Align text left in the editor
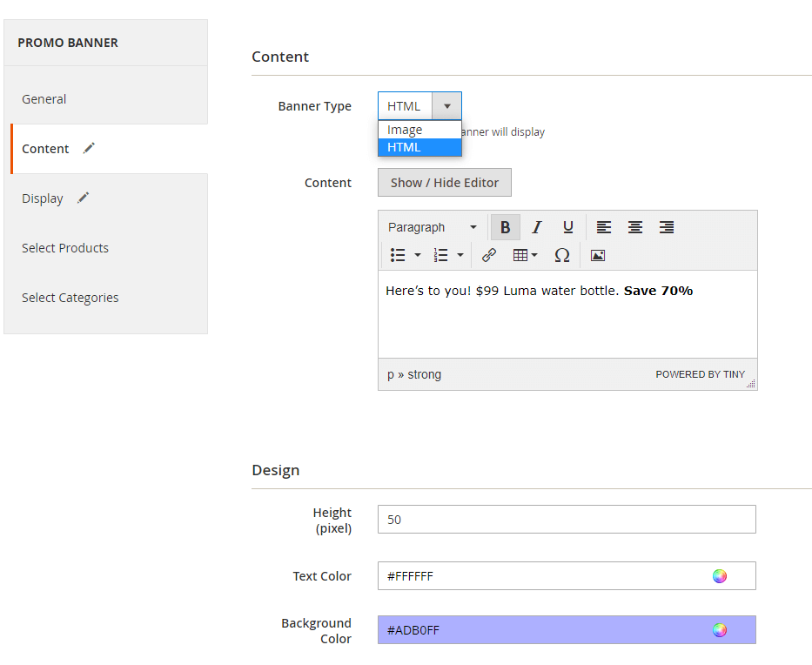 coord(604,227)
